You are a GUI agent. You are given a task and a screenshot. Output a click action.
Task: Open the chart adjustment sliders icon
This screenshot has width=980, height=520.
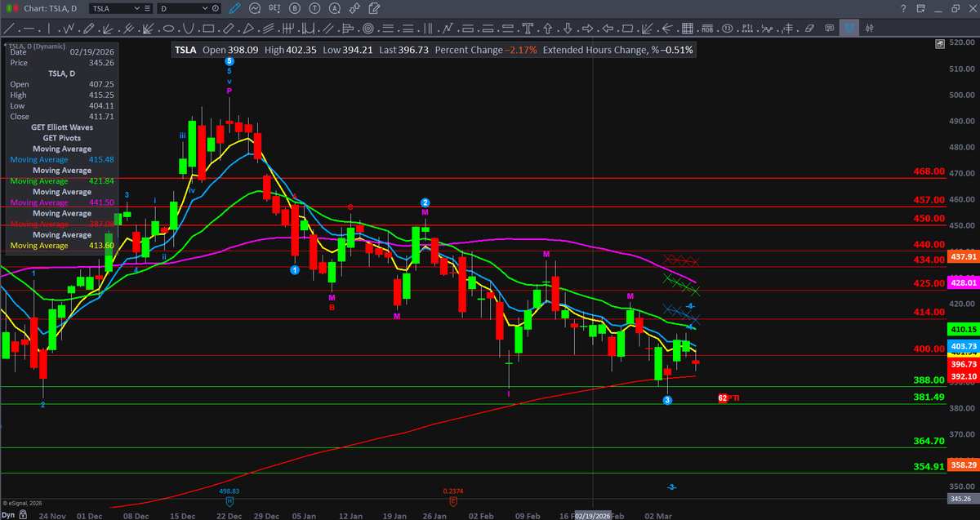point(870,29)
